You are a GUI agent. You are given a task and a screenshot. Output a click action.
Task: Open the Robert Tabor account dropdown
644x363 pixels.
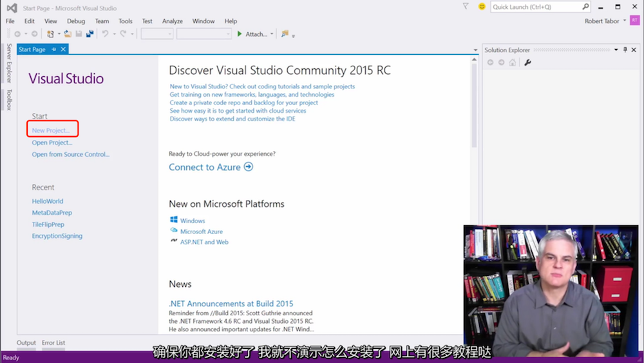tap(624, 21)
